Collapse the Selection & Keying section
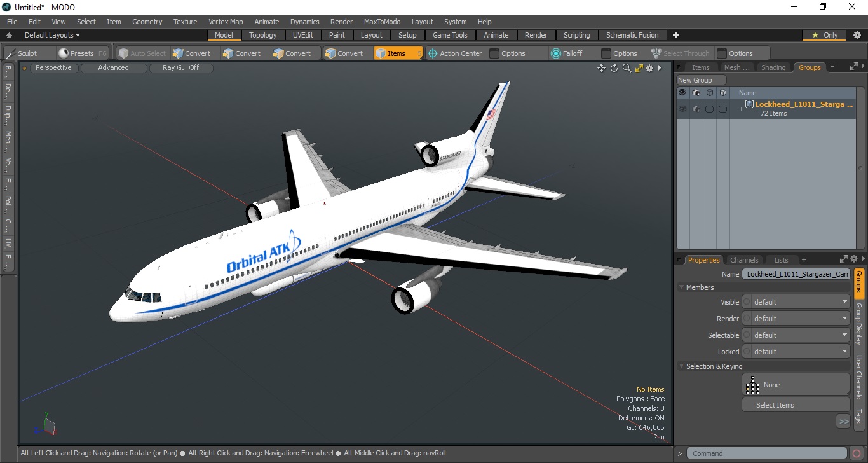This screenshot has height=463, width=868. (x=681, y=366)
